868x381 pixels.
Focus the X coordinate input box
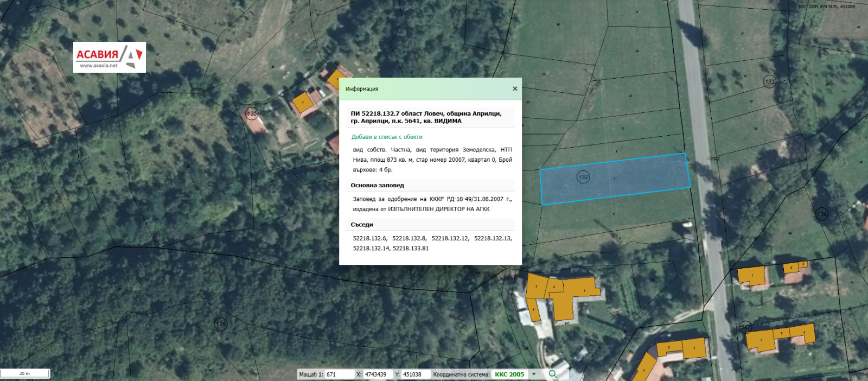[377, 374]
